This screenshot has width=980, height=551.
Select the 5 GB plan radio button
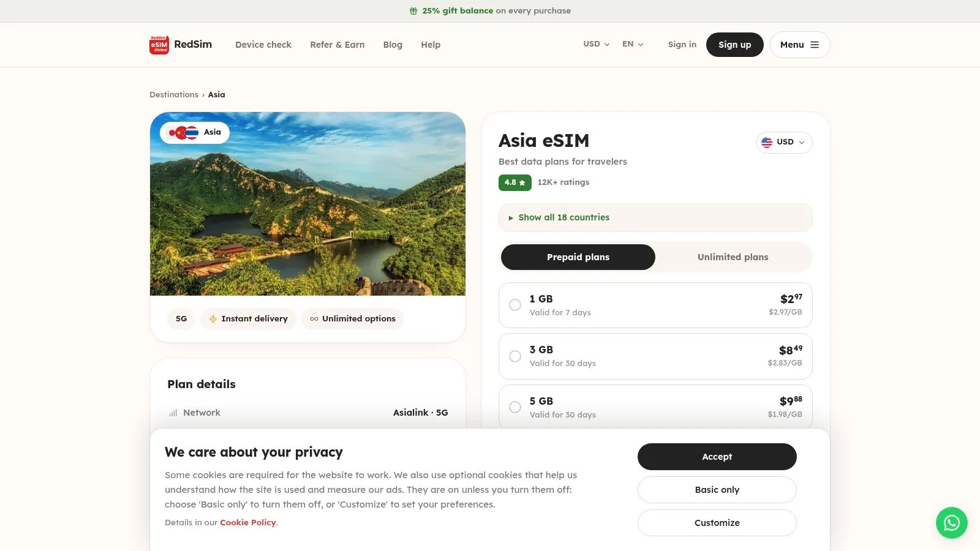point(515,407)
